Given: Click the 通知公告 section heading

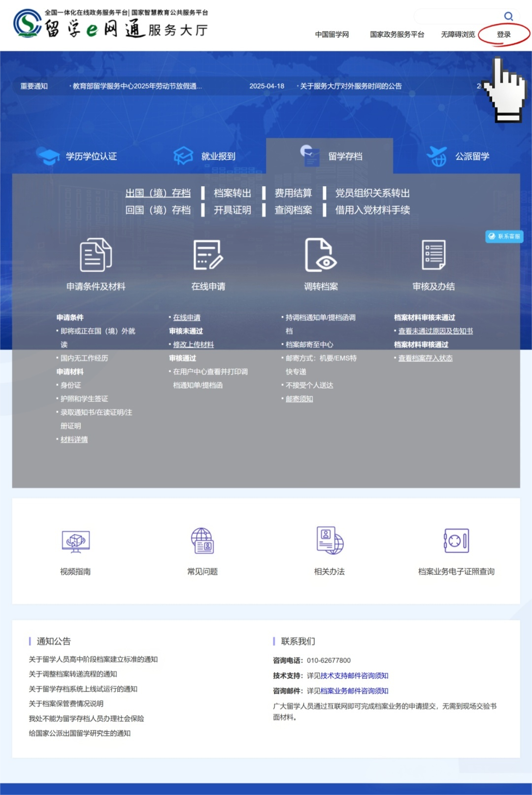Looking at the screenshot, I should pyautogui.click(x=54, y=641).
